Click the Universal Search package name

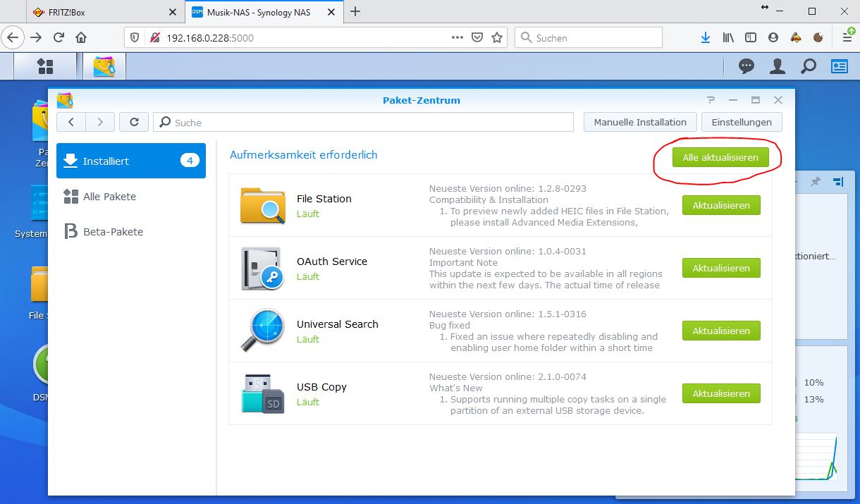[338, 324]
